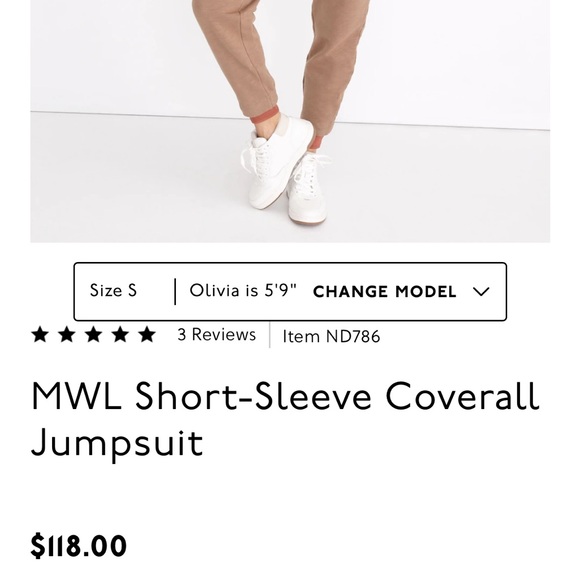Click the third rating star
The width and height of the screenshot is (580, 580).
point(94,334)
